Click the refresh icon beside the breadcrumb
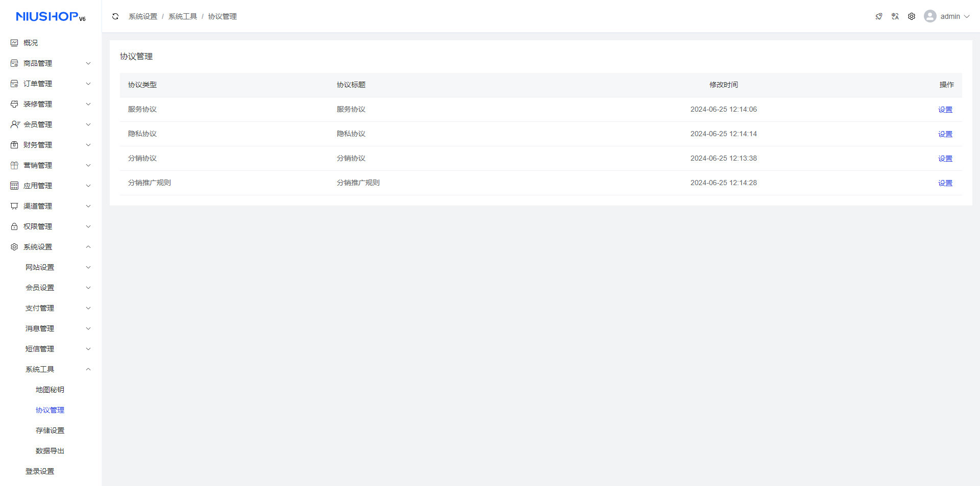This screenshot has height=486, width=980. coord(115,16)
